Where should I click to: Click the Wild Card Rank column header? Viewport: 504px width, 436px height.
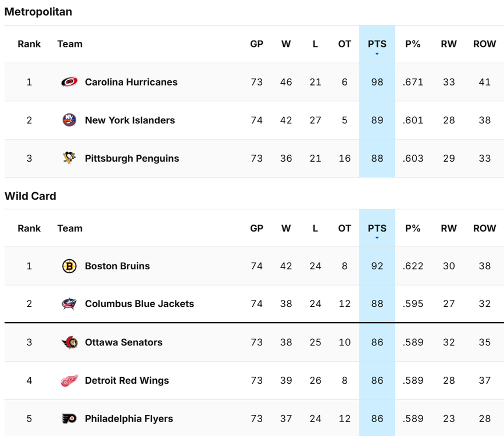coord(29,228)
